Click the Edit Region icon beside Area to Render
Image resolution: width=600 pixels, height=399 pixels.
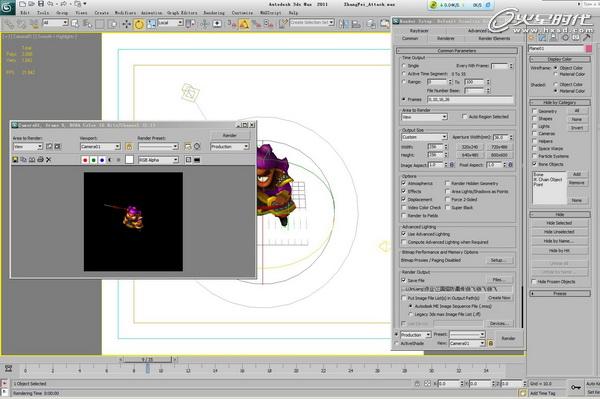tap(49, 147)
